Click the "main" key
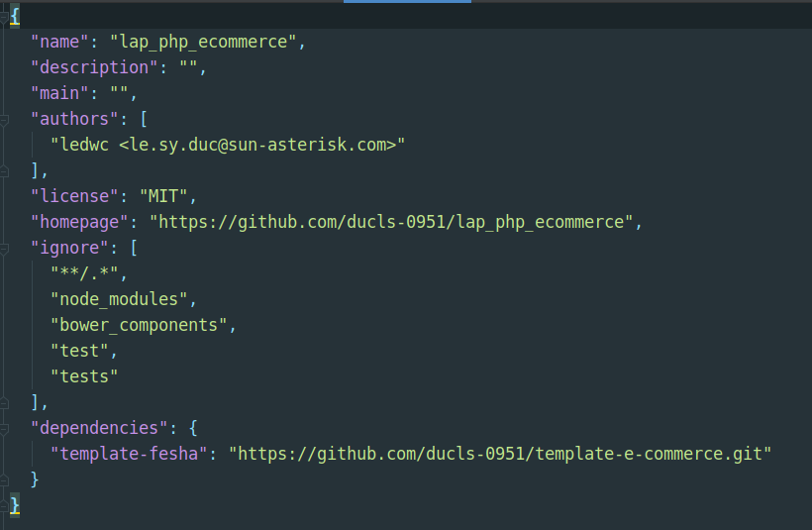 point(59,93)
